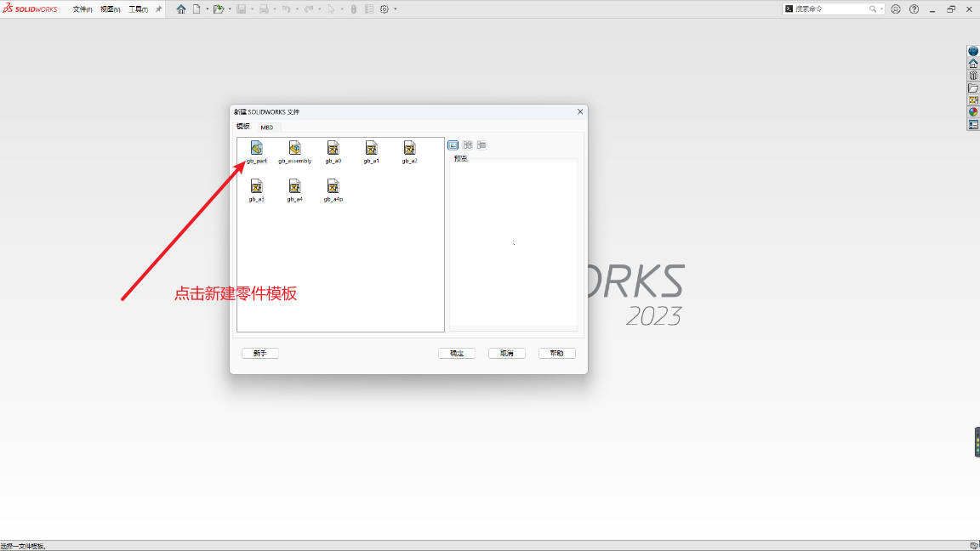
Task: Expand the New document dropdown arrow
Action: coord(207,9)
